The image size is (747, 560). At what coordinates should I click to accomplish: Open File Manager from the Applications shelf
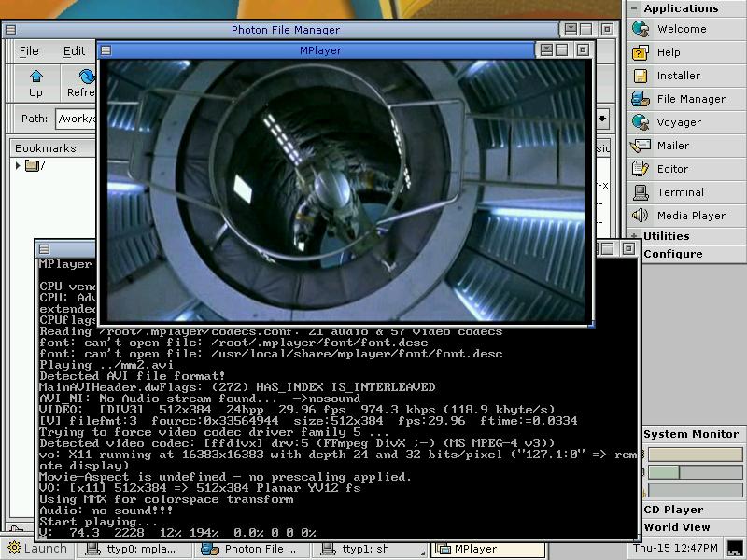pos(690,99)
